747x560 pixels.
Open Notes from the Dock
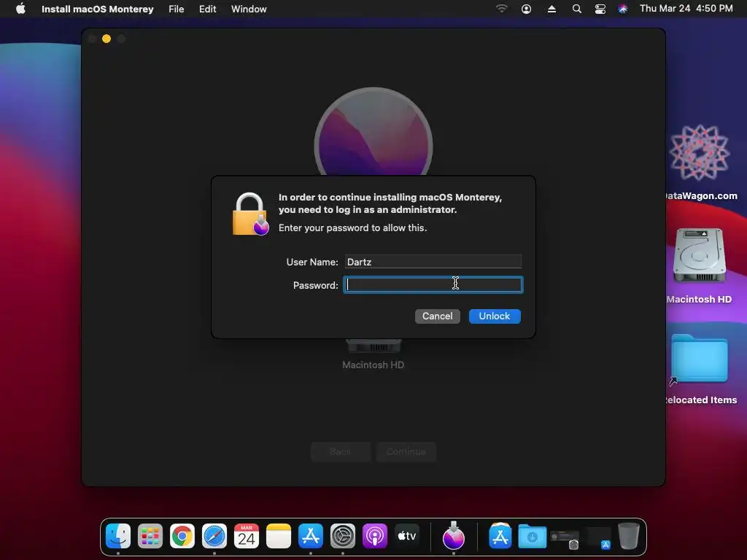pos(278,536)
